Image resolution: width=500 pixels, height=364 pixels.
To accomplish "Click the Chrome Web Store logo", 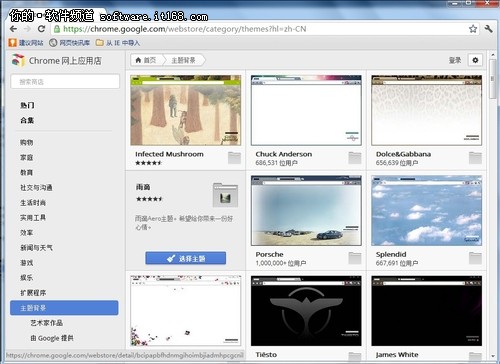I will 18,61.
